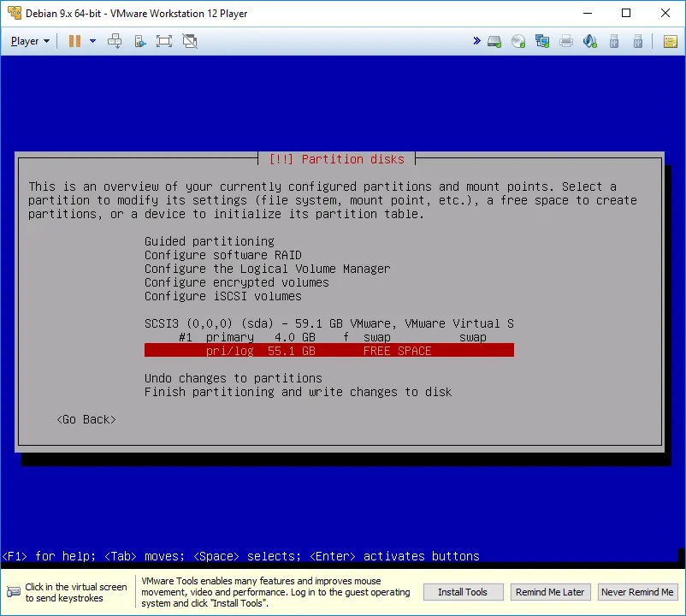Close the VMware Player window
Image resolution: width=686 pixels, height=616 pixels.
[x=665, y=13]
